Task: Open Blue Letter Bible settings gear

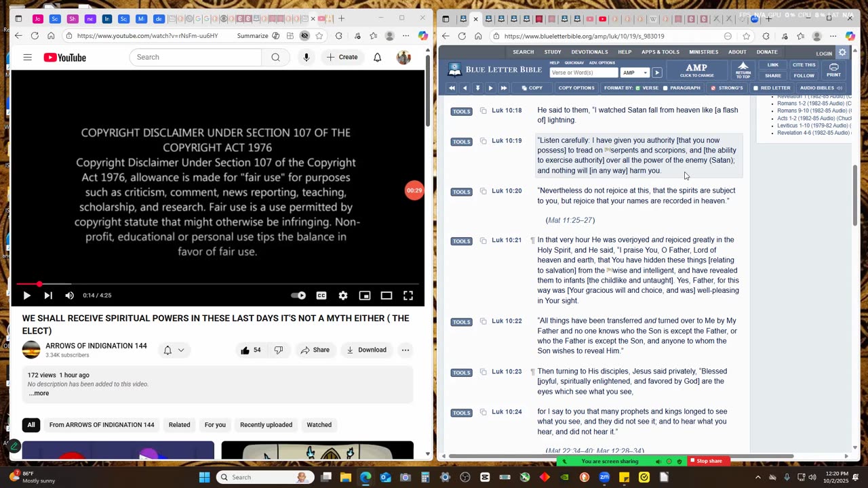Action: coord(842,53)
